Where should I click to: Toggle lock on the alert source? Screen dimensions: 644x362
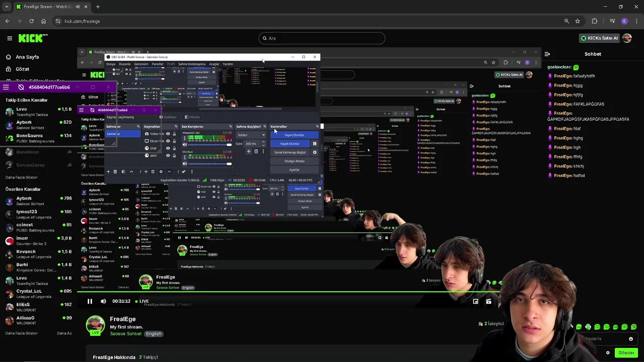click(174, 155)
